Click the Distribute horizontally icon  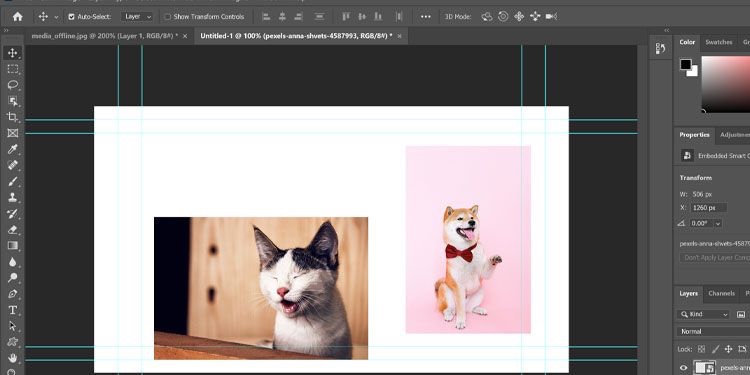(x=399, y=17)
